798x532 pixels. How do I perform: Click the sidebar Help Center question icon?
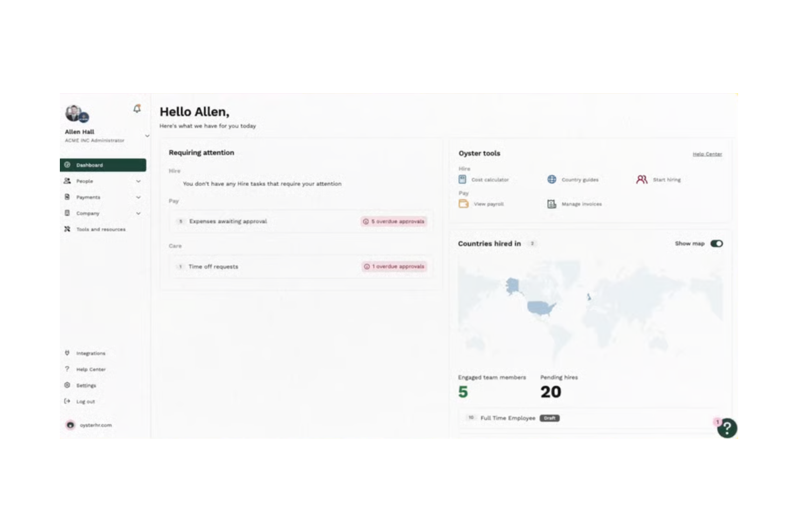click(x=67, y=369)
